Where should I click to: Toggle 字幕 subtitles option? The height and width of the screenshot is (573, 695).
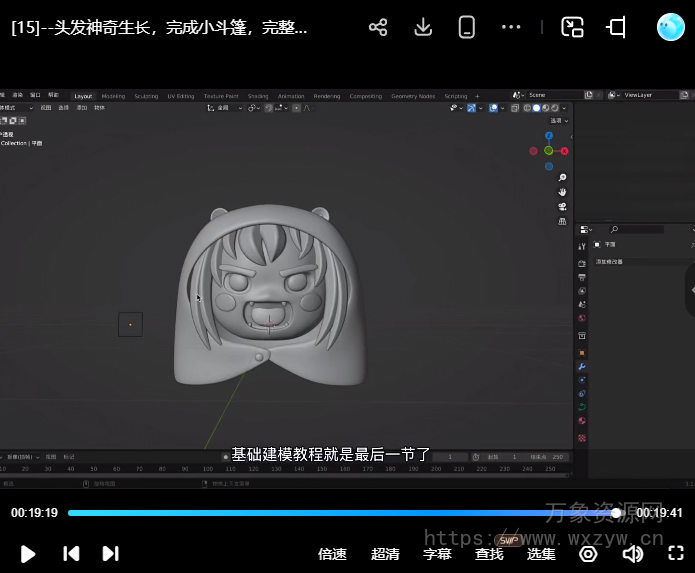437,554
